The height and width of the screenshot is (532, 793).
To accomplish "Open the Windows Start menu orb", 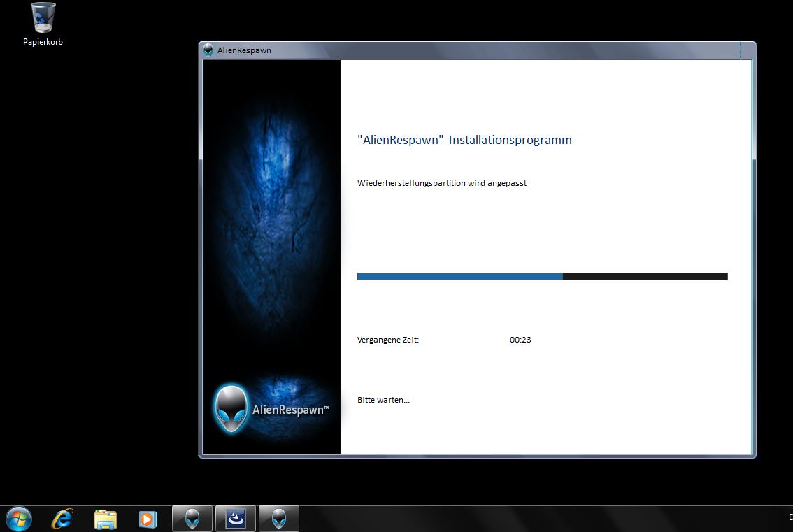I will 19,519.
